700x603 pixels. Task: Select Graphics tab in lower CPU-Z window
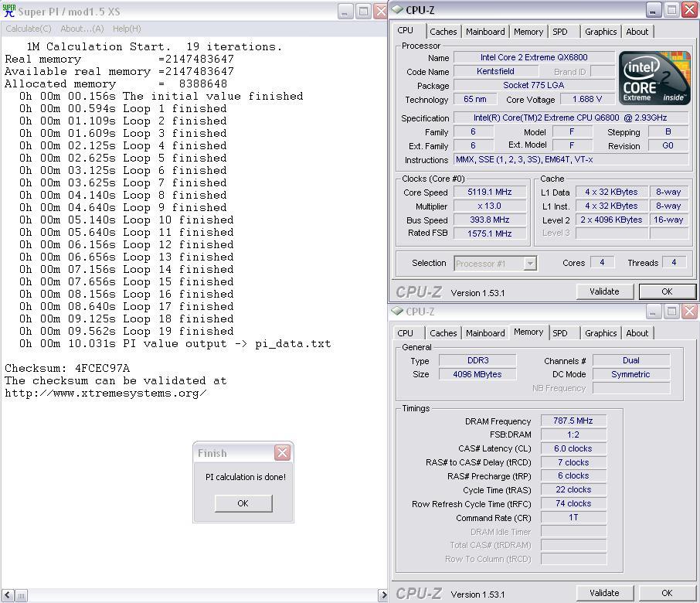tap(600, 333)
